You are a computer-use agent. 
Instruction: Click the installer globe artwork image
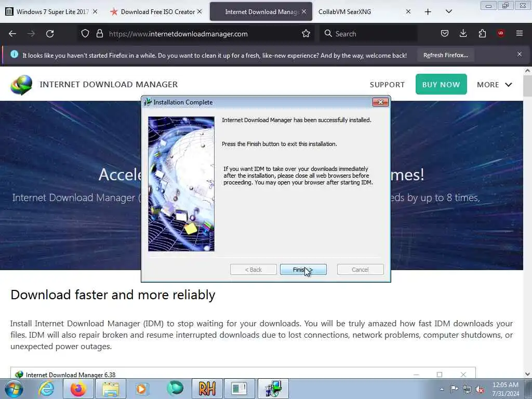tap(181, 184)
